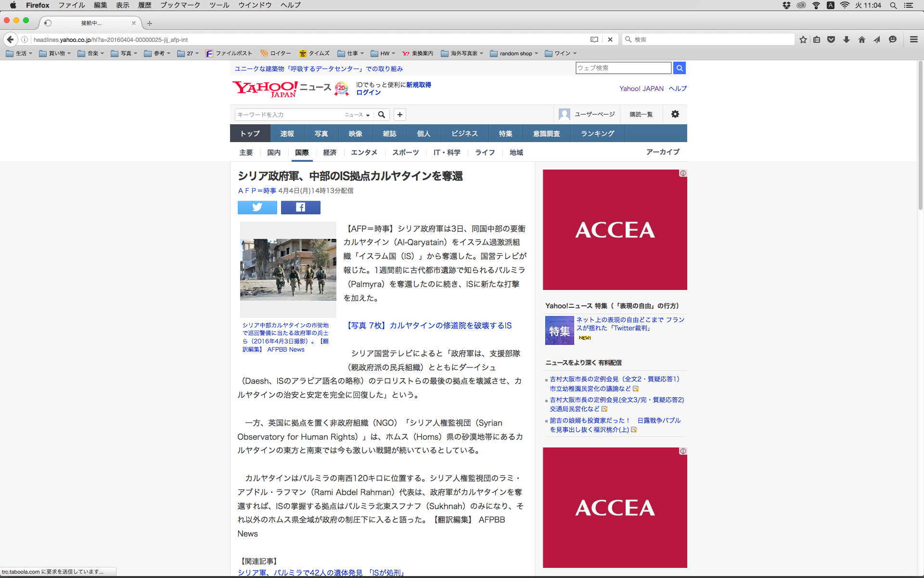The width and height of the screenshot is (924, 578).
Task: Open the ニュース dropdown in keyword search
Action: [x=357, y=115]
